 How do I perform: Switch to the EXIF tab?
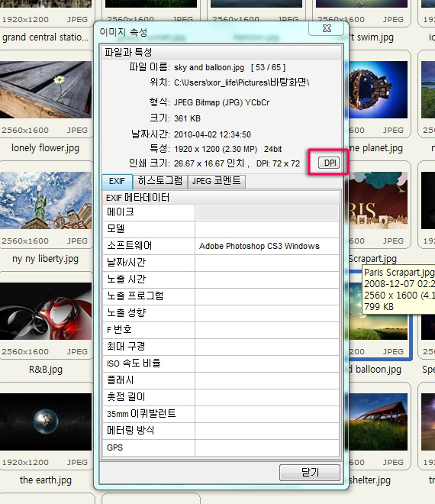pyautogui.click(x=117, y=182)
